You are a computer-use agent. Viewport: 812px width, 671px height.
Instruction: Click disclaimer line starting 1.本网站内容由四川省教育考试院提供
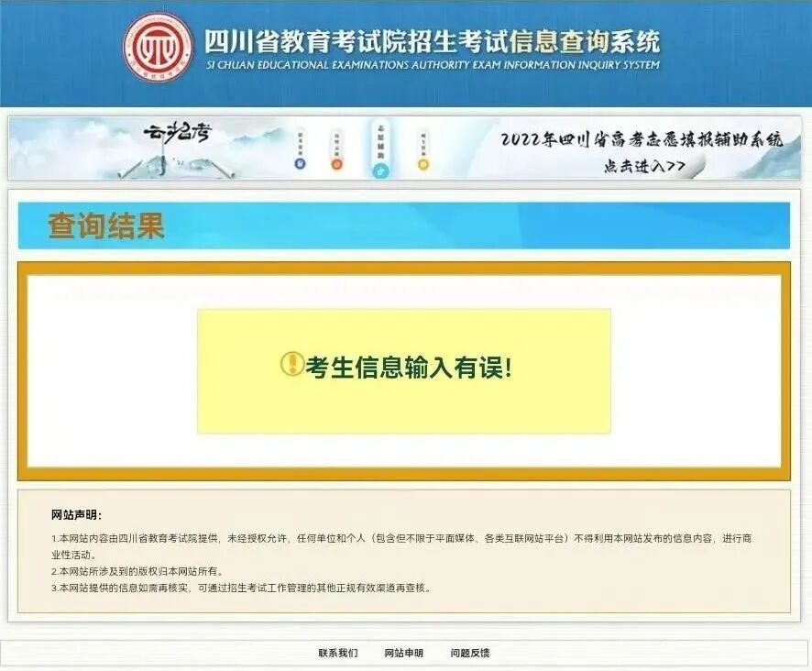tap(401, 546)
